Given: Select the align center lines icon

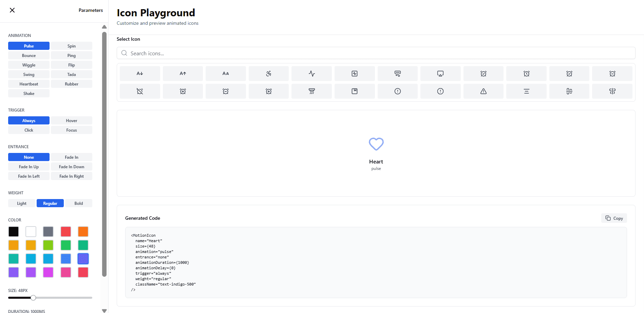Looking at the screenshot, I should click(526, 91).
